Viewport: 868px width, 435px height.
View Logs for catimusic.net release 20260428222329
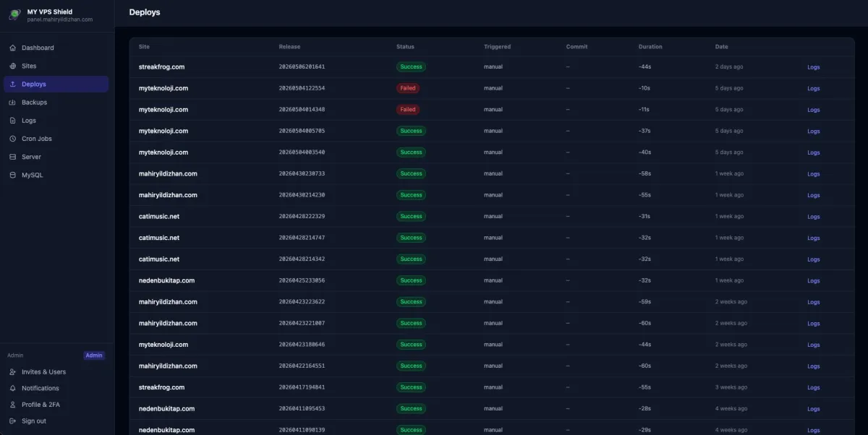(814, 217)
